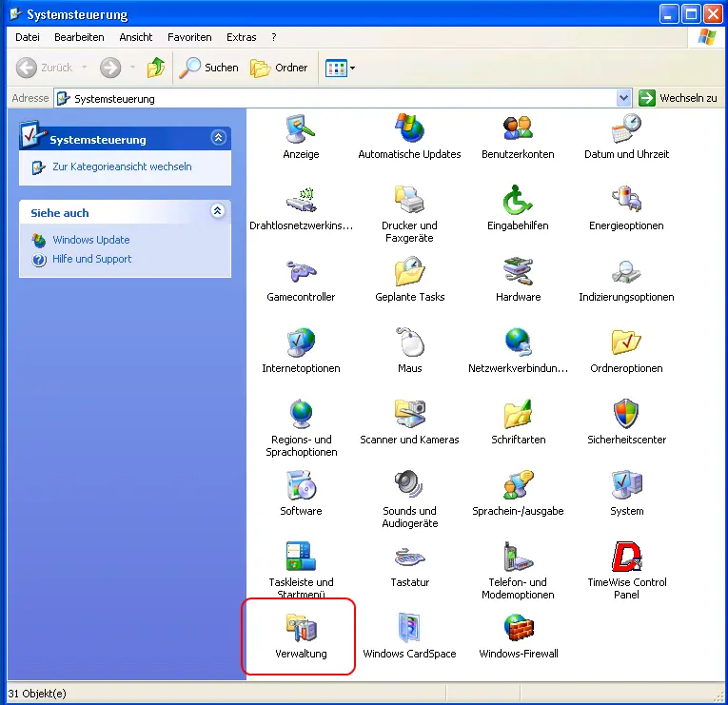This screenshot has height=705, width=728.
Task: Open the System icon
Action: click(x=626, y=485)
